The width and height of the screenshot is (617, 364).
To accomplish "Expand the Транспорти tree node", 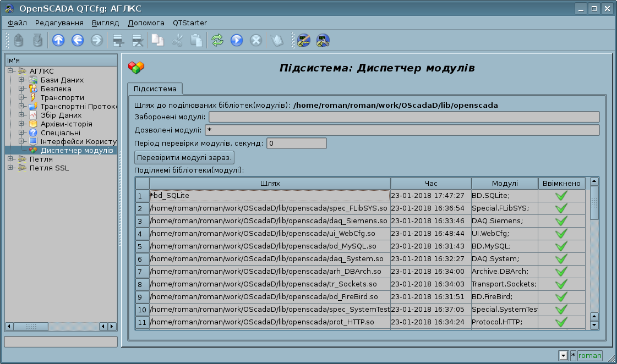I will click(x=21, y=97).
